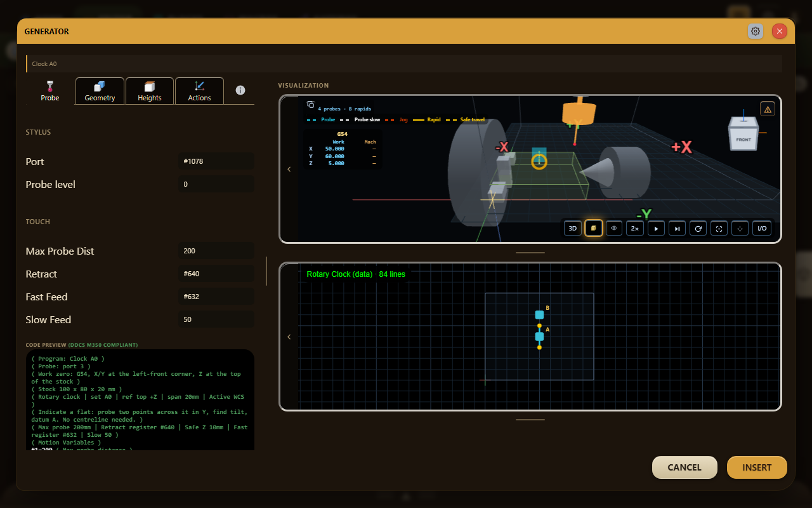The image size is (812, 508).
Task: Edit the Port field value #1078
Action: click(x=217, y=161)
